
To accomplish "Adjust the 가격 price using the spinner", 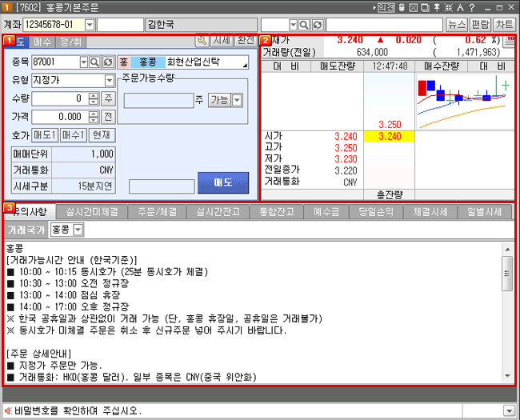I will coord(94,116).
